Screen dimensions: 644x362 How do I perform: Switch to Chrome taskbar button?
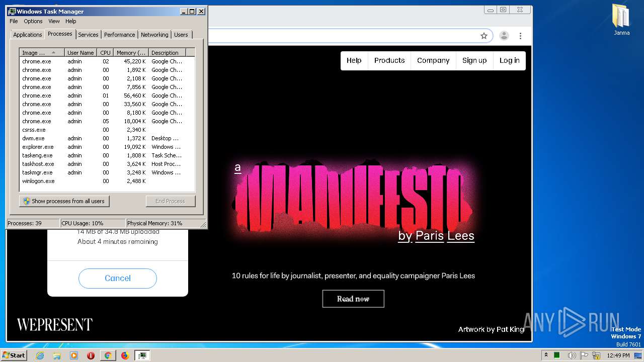(108, 355)
